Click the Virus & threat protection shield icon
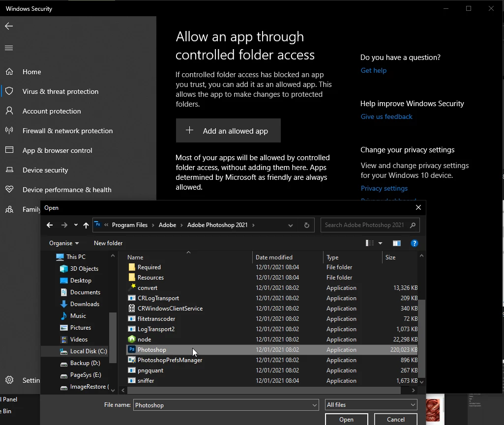Viewport: 504px width, 425px height. [x=9, y=91]
